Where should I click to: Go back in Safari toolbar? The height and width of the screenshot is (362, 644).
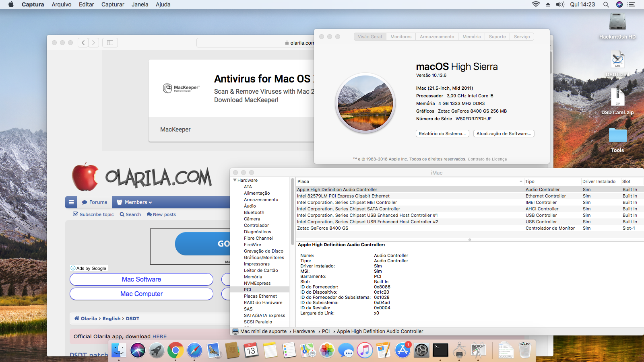coord(83,43)
